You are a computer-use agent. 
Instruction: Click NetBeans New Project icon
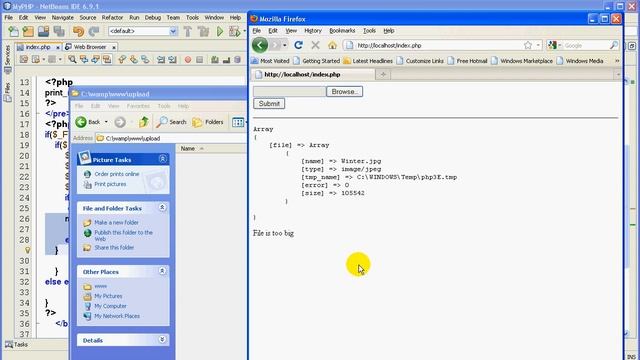[28, 31]
